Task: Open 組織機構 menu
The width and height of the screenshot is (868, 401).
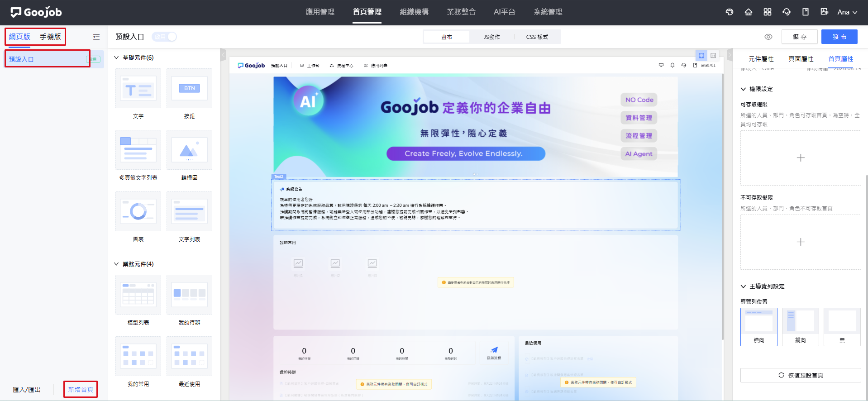Action: click(414, 12)
